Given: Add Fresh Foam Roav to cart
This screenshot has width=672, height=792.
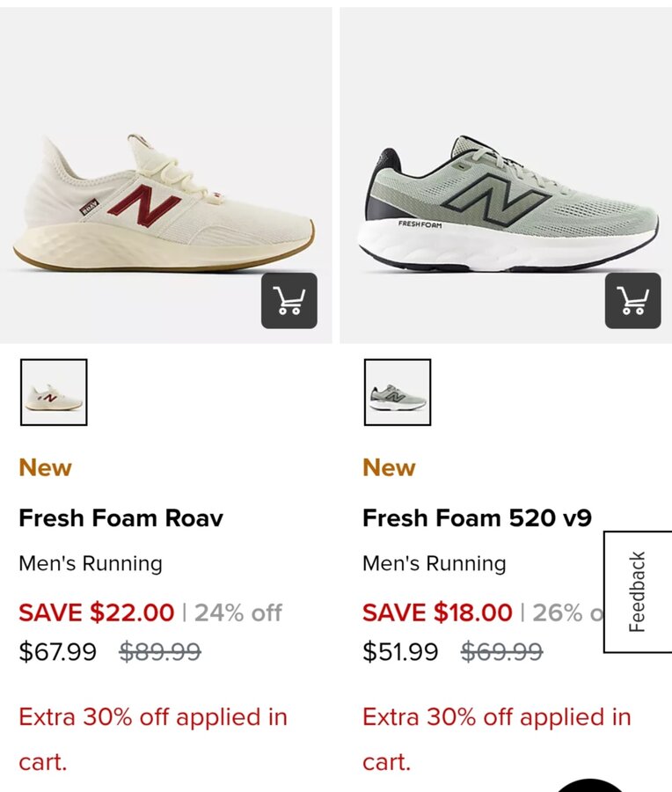Looking at the screenshot, I should point(289,301).
